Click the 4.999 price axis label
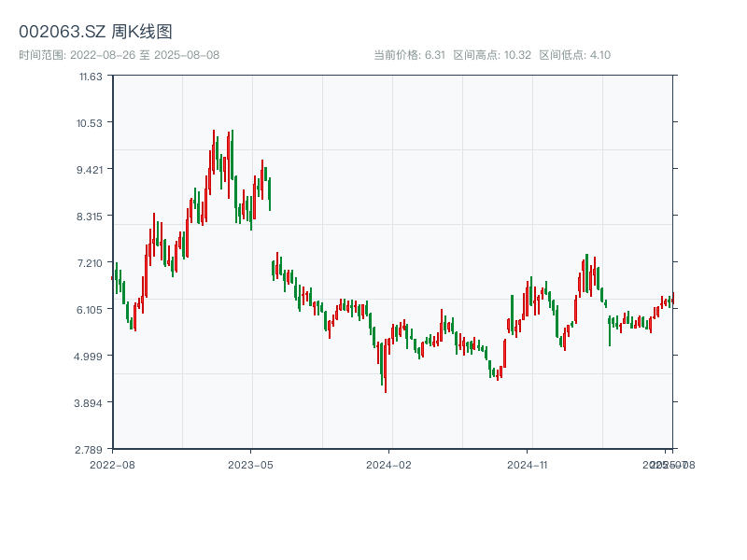 tap(91, 356)
